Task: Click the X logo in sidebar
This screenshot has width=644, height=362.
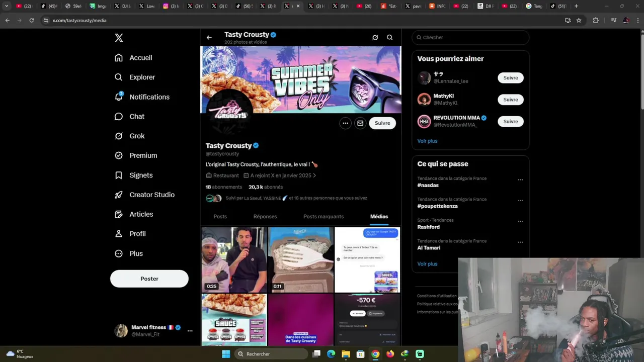Action: click(x=119, y=38)
